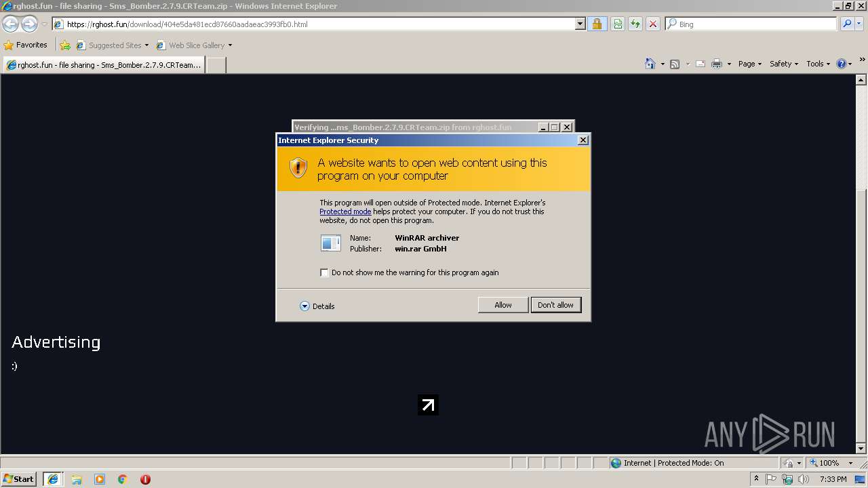The height and width of the screenshot is (488, 868).
Task: Click the volume speaker tray icon
Action: pyautogui.click(x=804, y=479)
